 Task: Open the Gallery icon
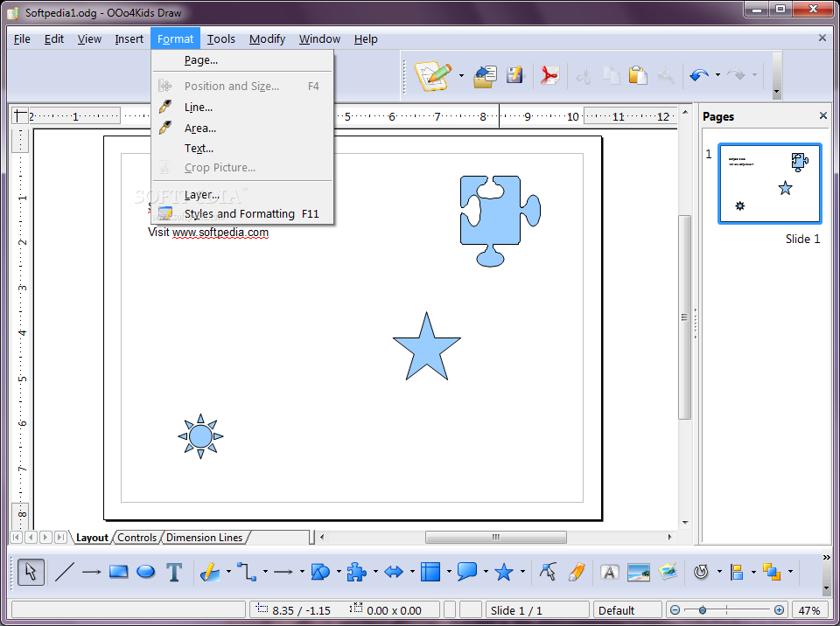point(668,572)
